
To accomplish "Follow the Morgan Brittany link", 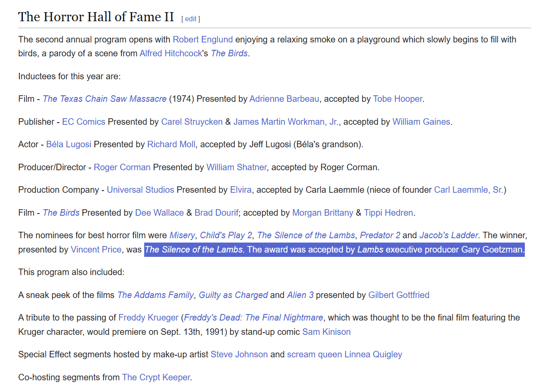I will click(x=323, y=213).
